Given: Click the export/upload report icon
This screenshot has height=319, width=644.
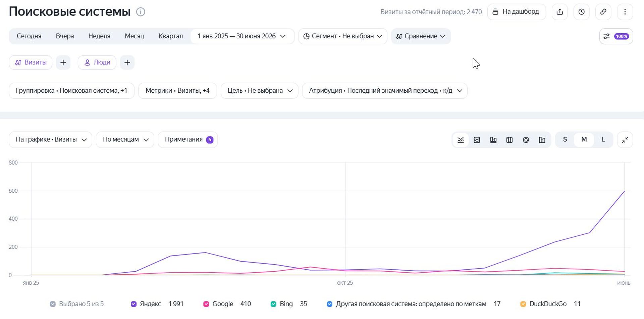Looking at the screenshot, I should [x=559, y=12].
